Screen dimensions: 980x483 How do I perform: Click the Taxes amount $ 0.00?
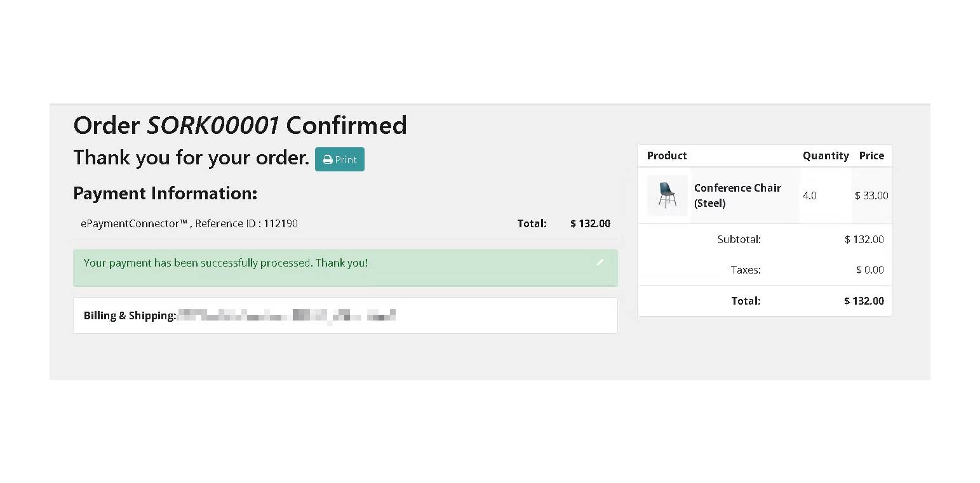pos(870,270)
